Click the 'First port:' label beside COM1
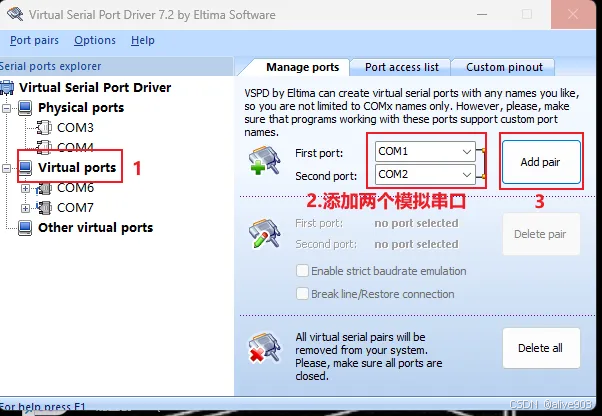 click(319, 153)
